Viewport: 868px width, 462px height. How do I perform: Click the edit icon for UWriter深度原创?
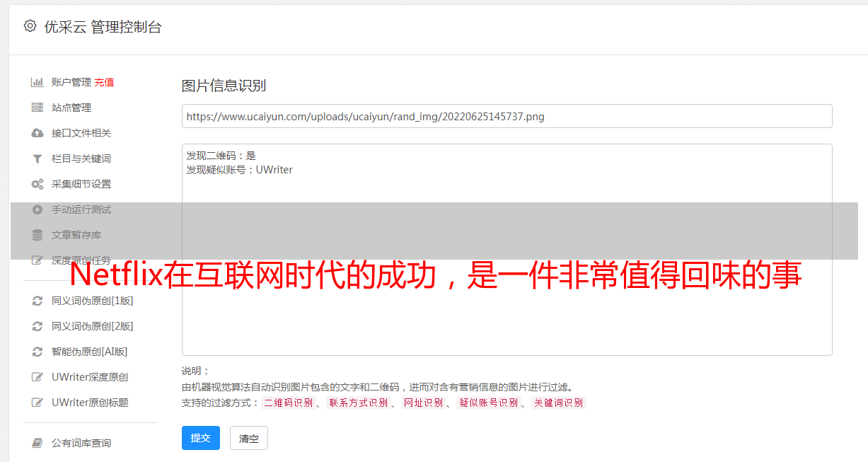(37, 377)
